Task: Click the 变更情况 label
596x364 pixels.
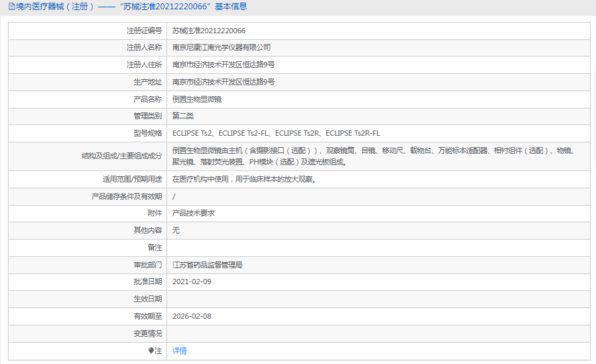Action: (147, 333)
